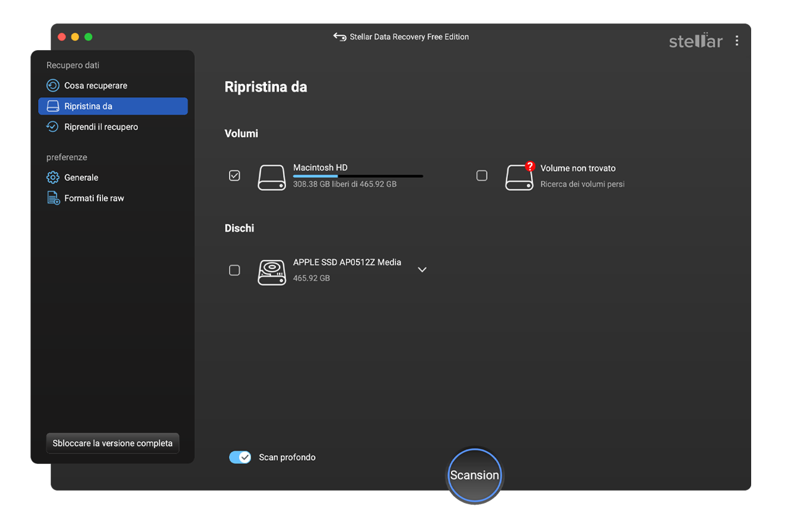Image resolution: width=792 pixels, height=532 pixels.
Task: Select Ripristina da in sidebar
Action: (x=113, y=106)
